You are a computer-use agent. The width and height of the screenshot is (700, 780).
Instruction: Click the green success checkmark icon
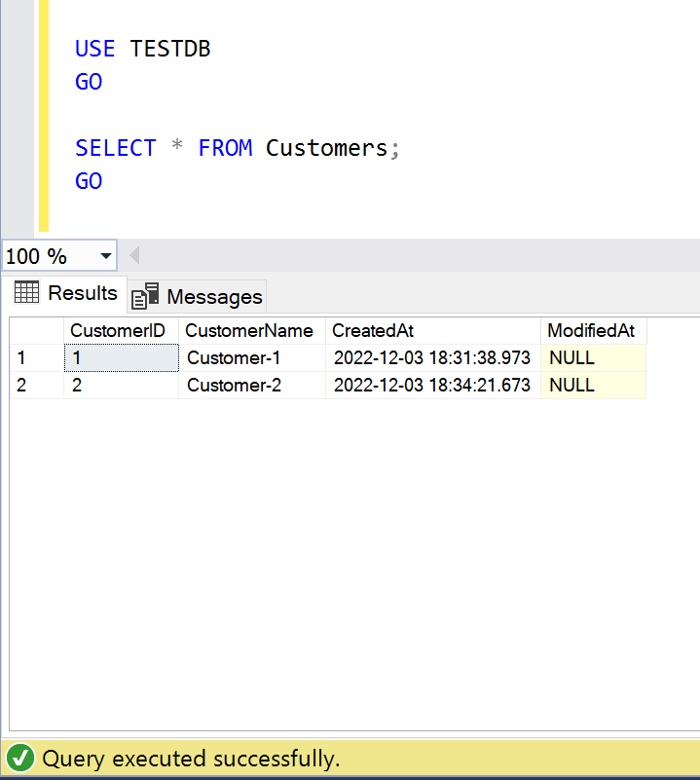[x=20, y=759]
